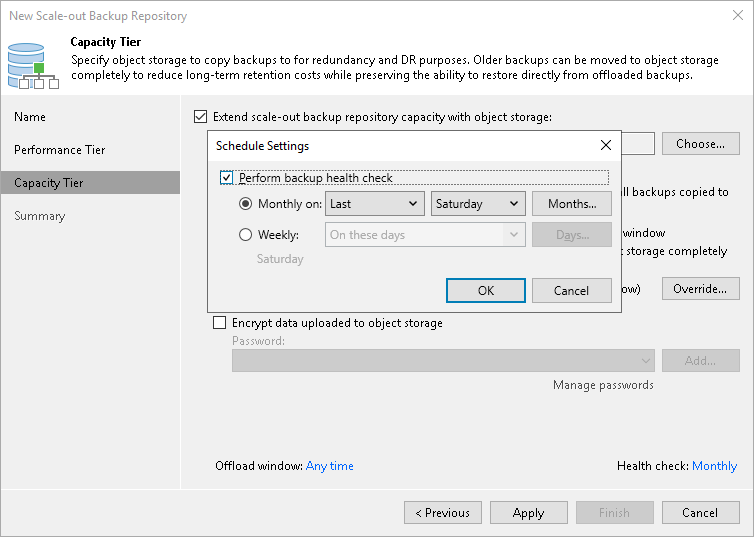Viewport: 754px width, 537px height.
Task: Cancel the Schedule Settings dialog
Action: [571, 291]
